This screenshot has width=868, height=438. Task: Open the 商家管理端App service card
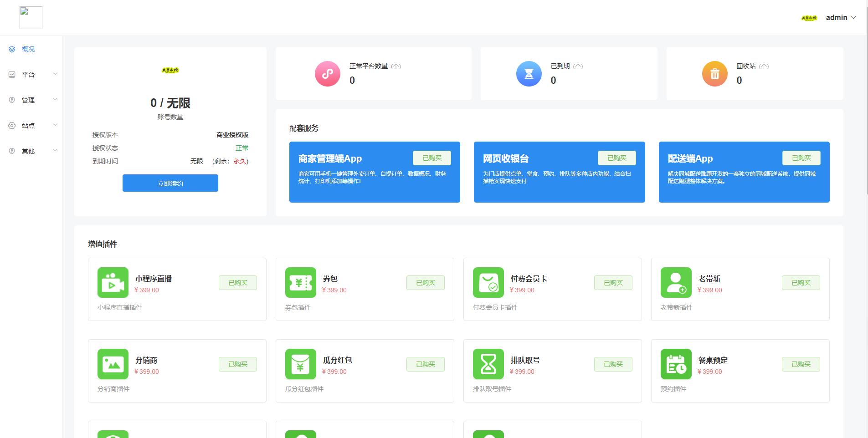375,172
